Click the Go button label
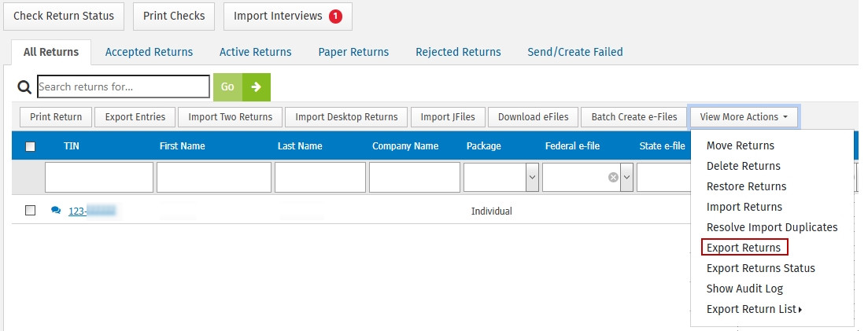The height and width of the screenshot is (331, 868). [x=227, y=87]
